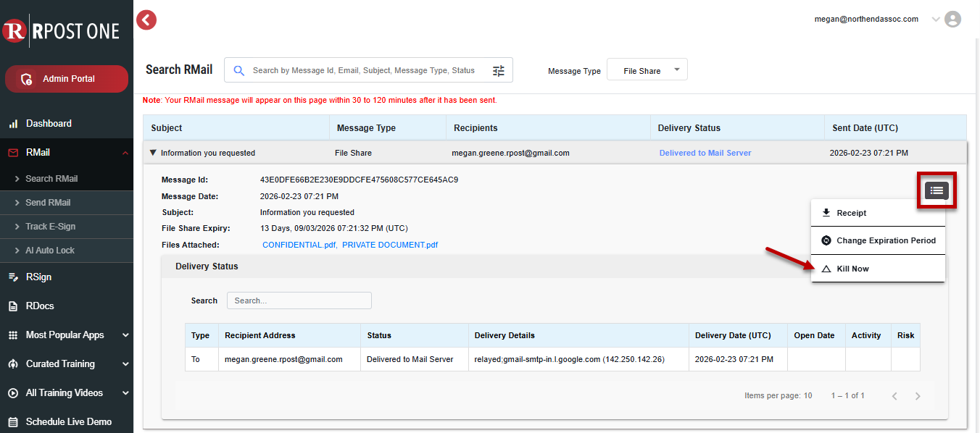Click the Admin Portal button
Image resolution: width=980 pixels, height=433 pixels.
point(67,79)
